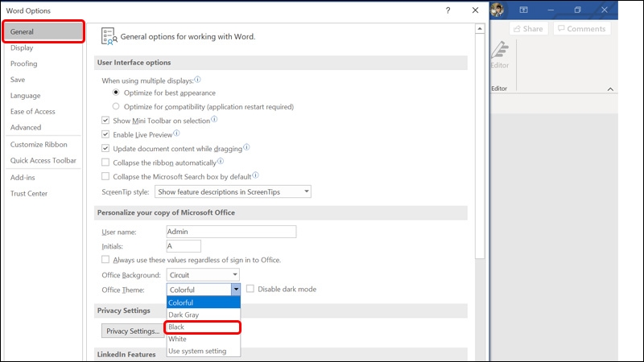Image resolution: width=644 pixels, height=362 pixels.
Task: Click Ribbon Display Options icon in title bar
Action: [x=524, y=10]
